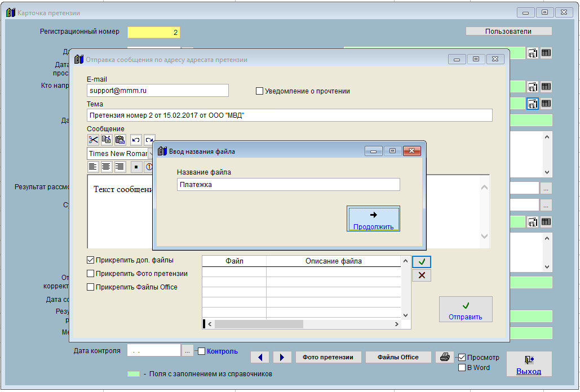Align message text to the left
Viewport: 580px width, 392px height.
93,167
